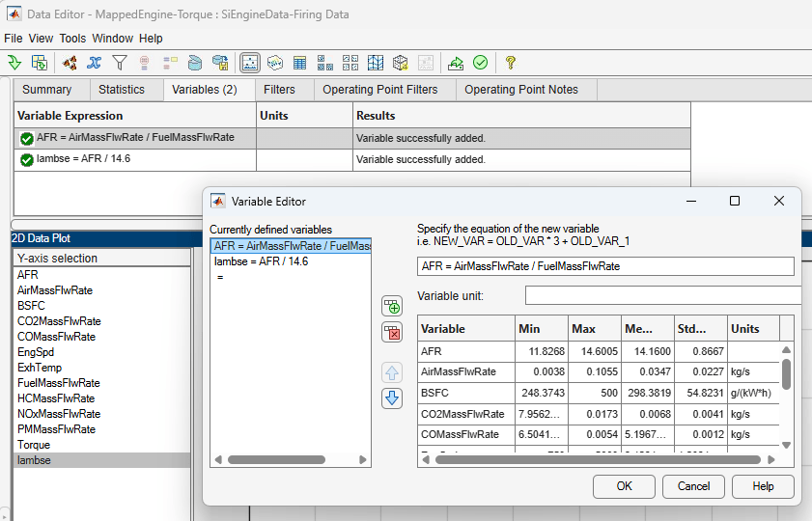Screen dimensions: 812x521
Task: Select EngSpd in Y-axis selection list
Action: tap(102, 352)
